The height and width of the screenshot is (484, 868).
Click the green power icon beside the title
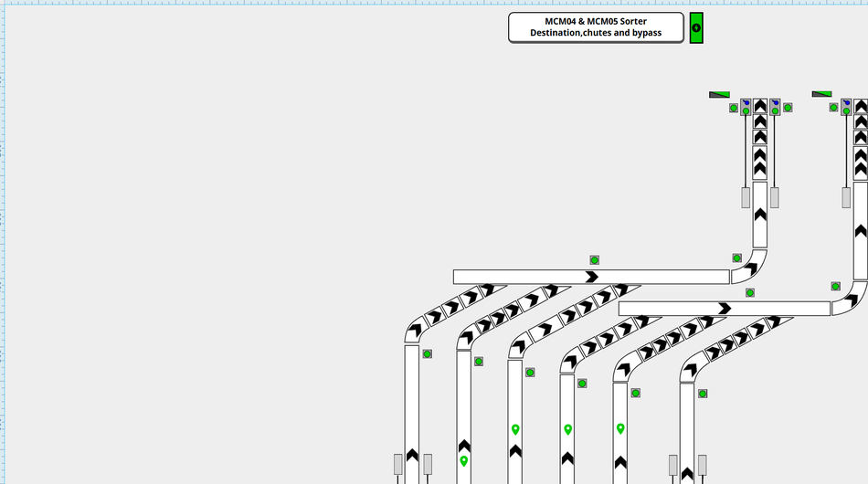(x=696, y=27)
